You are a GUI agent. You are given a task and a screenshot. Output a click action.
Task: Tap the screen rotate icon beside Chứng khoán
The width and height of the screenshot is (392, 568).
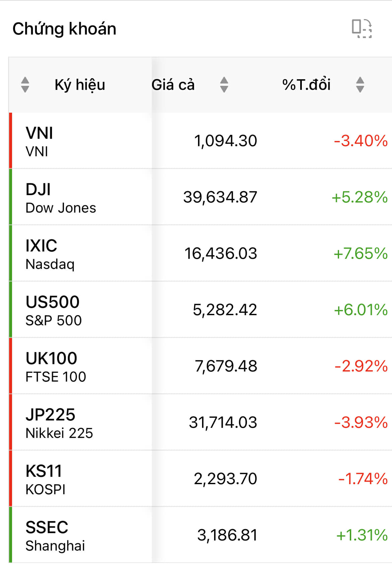362,29
